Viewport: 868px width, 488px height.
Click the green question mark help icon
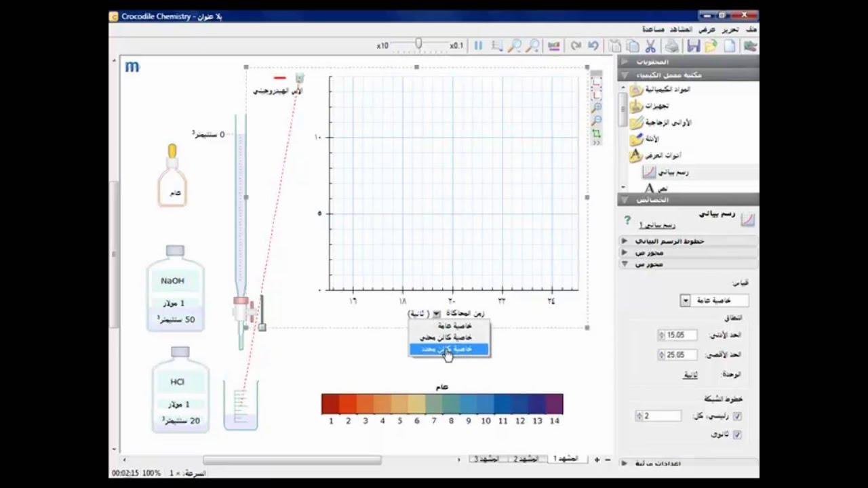pyautogui.click(x=627, y=220)
